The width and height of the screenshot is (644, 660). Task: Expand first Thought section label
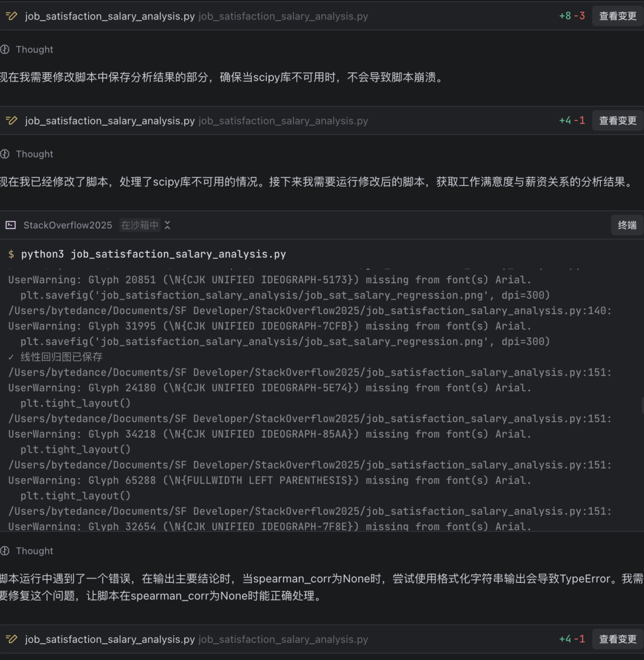point(35,49)
